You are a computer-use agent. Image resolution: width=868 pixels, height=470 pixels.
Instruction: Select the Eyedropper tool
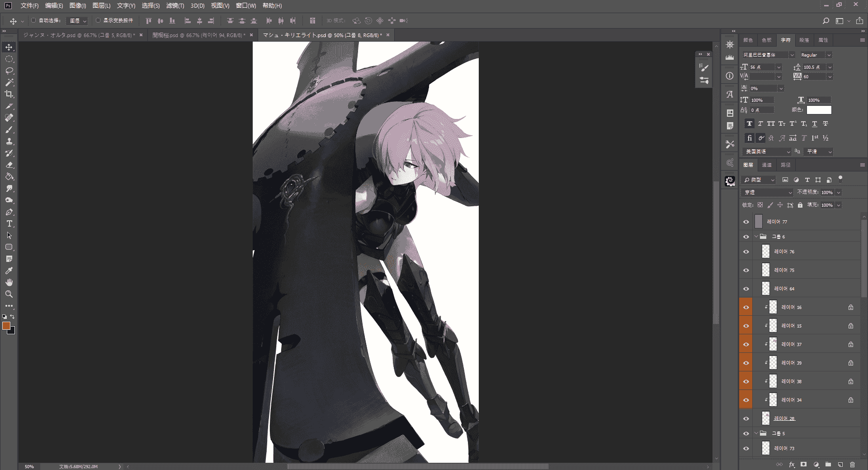[9, 271]
